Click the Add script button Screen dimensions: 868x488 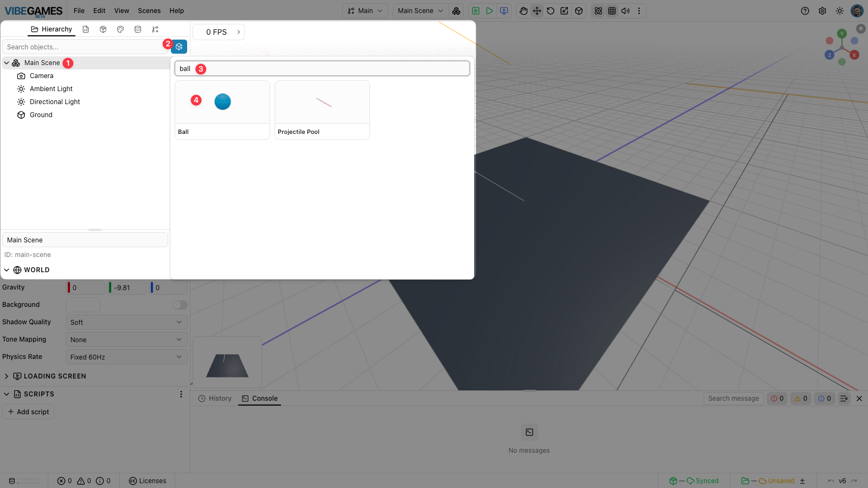(x=28, y=412)
